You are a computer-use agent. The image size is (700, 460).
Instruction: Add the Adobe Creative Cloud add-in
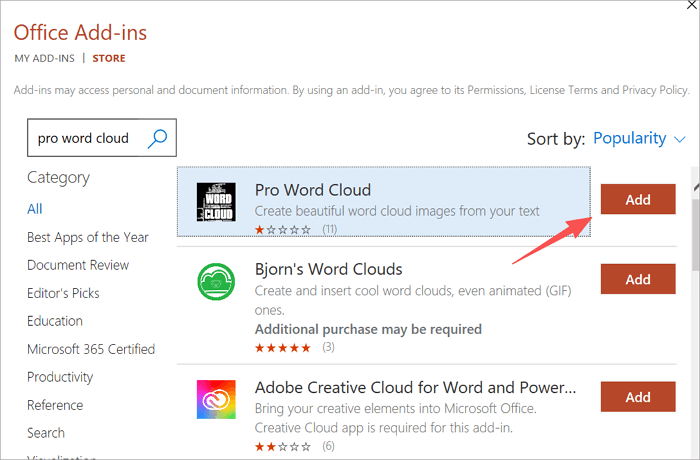[638, 397]
